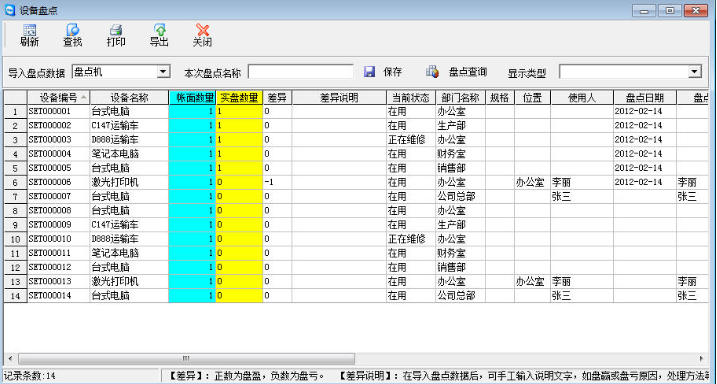Click the 差异说明 column header

(339, 97)
